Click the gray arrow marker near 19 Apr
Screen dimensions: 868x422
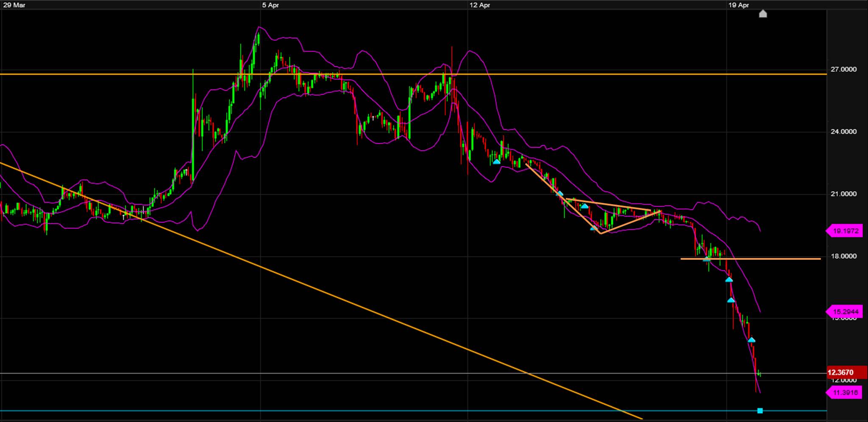coord(763,14)
